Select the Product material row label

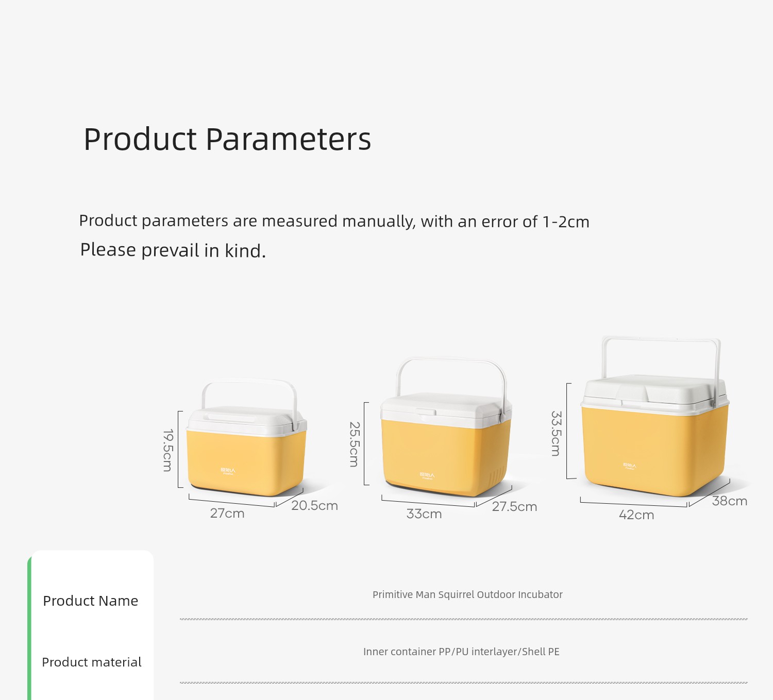point(92,662)
